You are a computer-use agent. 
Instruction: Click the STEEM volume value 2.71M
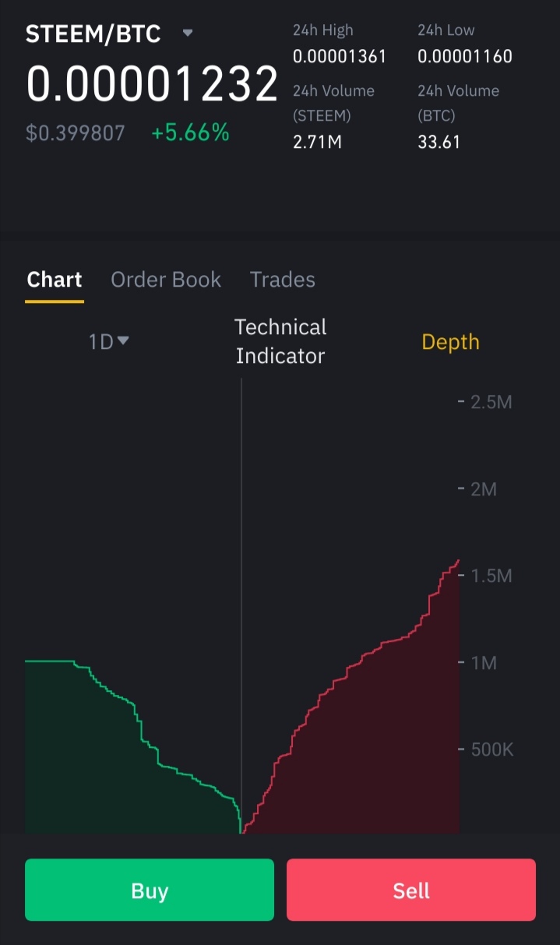(317, 143)
